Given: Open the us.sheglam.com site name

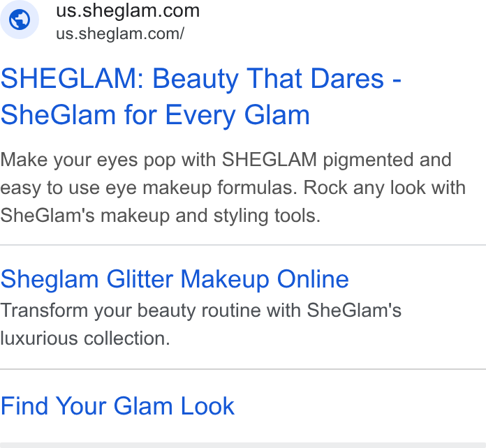Looking at the screenshot, I should [x=128, y=10].
